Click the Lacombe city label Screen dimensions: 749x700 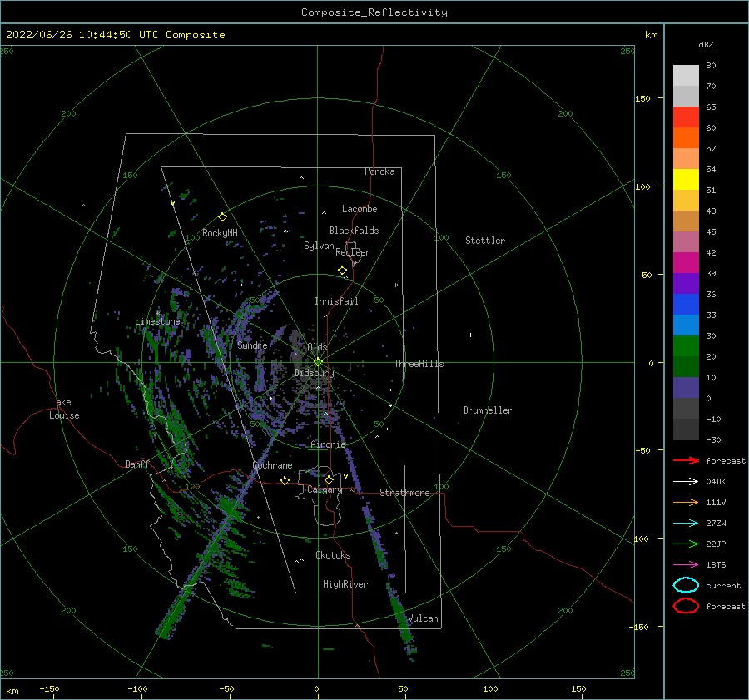click(x=360, y=209)
